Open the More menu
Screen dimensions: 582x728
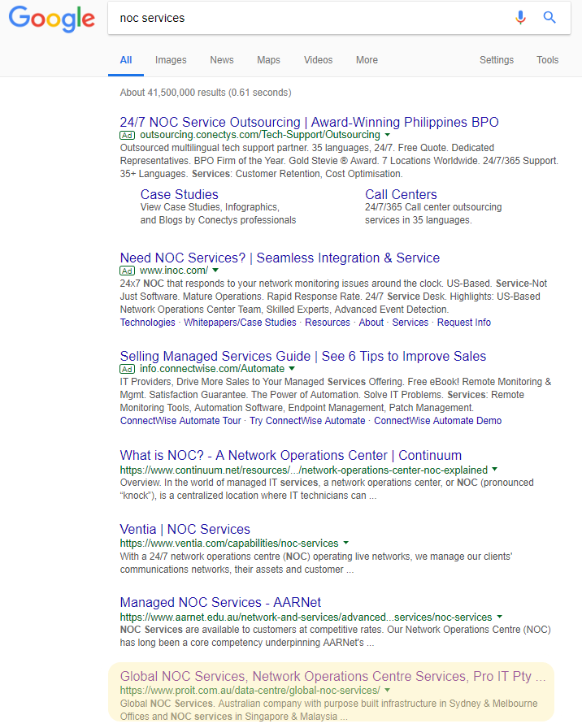[x=367, y=60]
